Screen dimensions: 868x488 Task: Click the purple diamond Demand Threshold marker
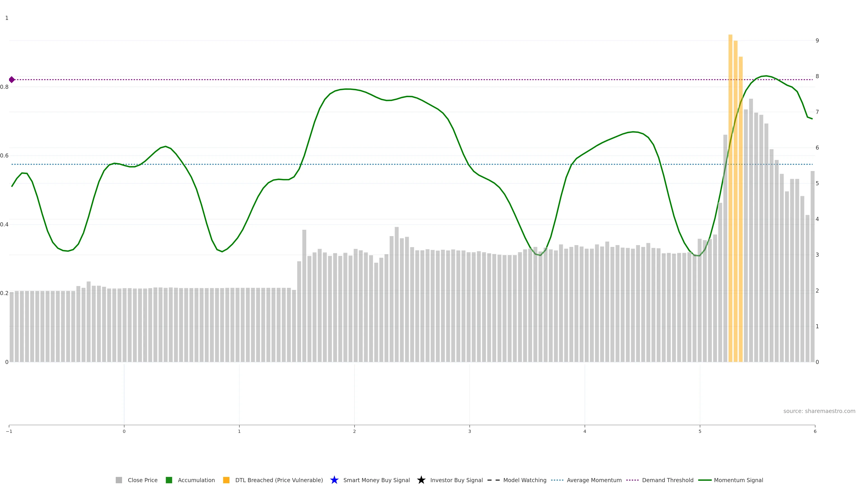[x=12, y=80]
